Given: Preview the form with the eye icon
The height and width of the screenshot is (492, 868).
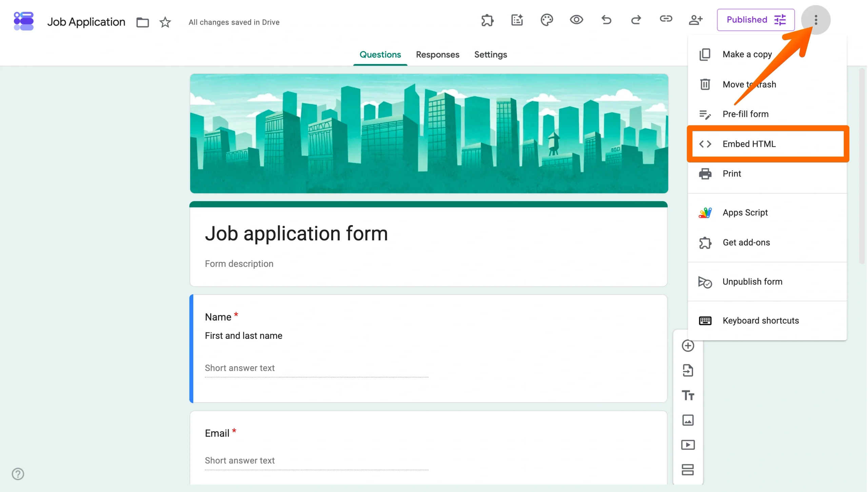Looking at the screenshot, I should (x=576, y=20).
